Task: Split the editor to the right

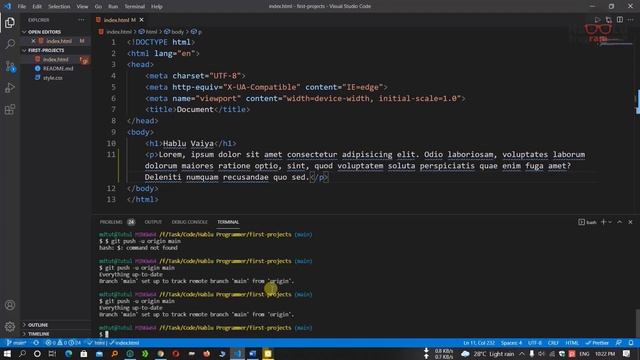Action: coord(620,20)
